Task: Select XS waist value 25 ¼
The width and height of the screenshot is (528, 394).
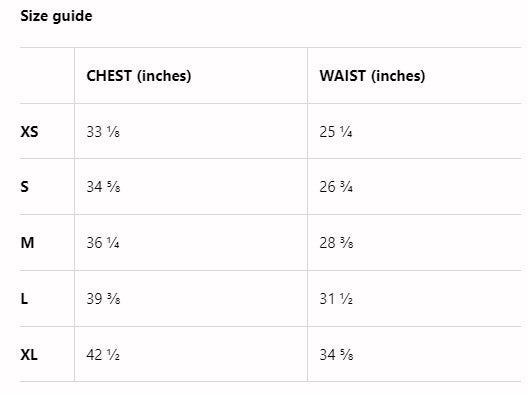Action: click(x=336, y=132)
